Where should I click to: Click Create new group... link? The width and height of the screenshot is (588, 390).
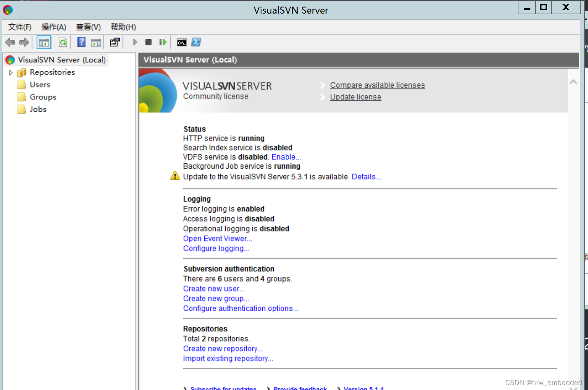click(216, 298)
